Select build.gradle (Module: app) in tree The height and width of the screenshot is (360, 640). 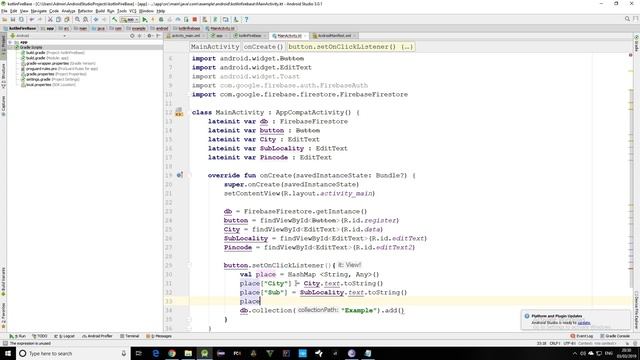click(44, 58)
